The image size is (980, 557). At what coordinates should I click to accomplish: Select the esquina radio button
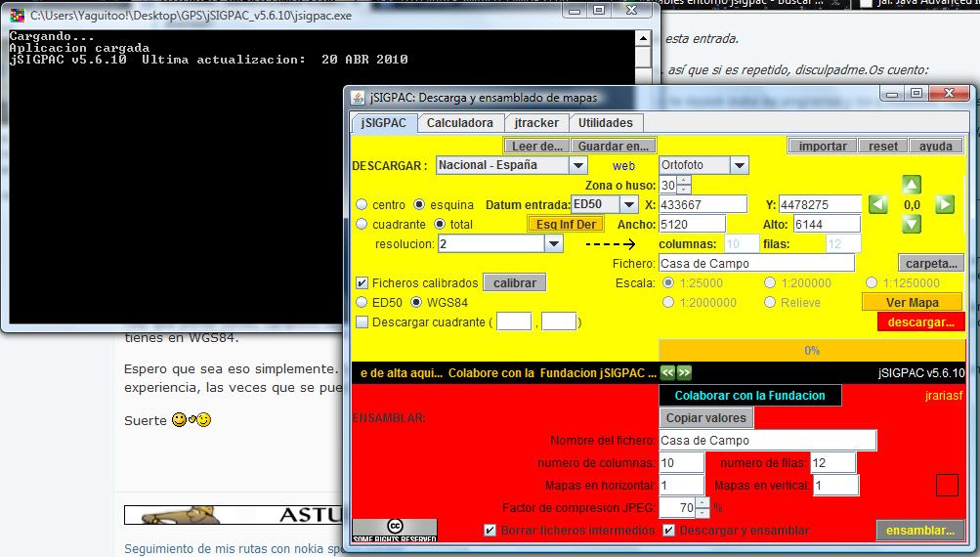(419, 204)
